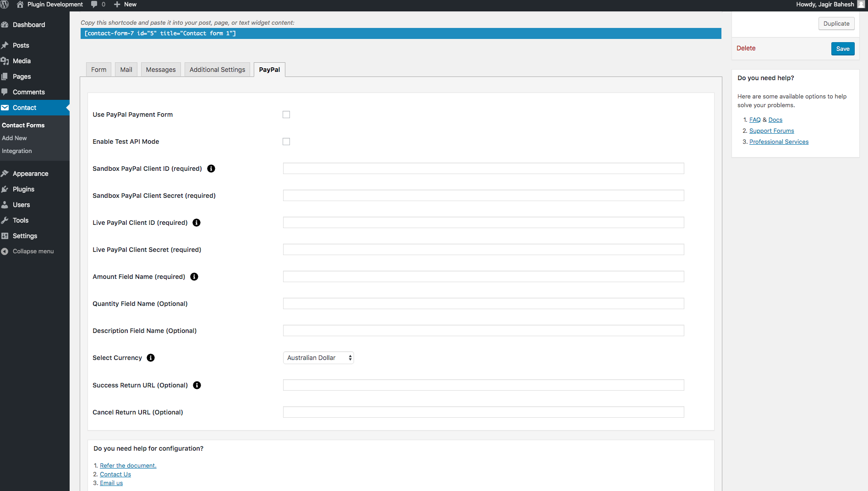This screenshot has width=868, height=491.
Task: Open Plugins in the sidebar menu
Action: [23, 189]
